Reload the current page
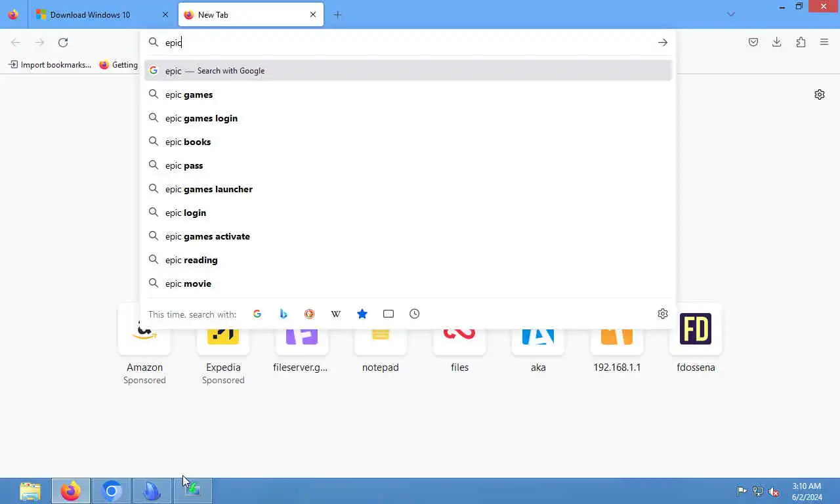Viewport: 840px width, 504px height. (x=63, y=43)
